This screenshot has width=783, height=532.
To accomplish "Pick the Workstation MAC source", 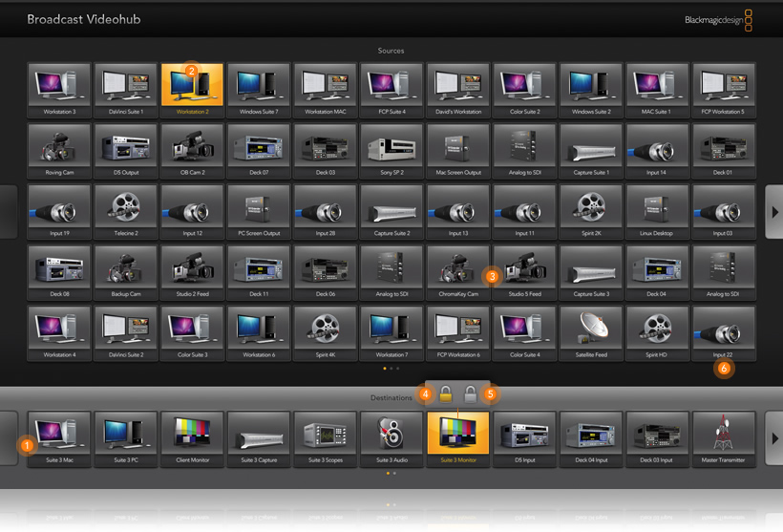I will (325, 90).
